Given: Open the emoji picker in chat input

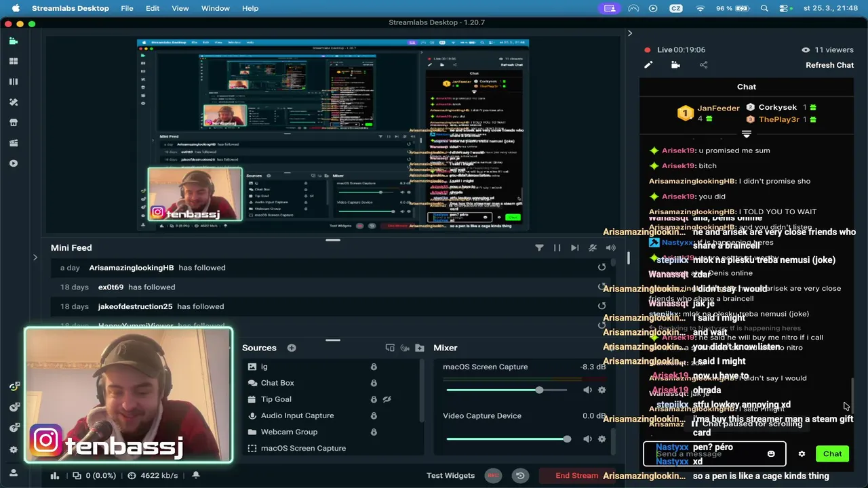Looking at the screenshot, I should [771, 454].
